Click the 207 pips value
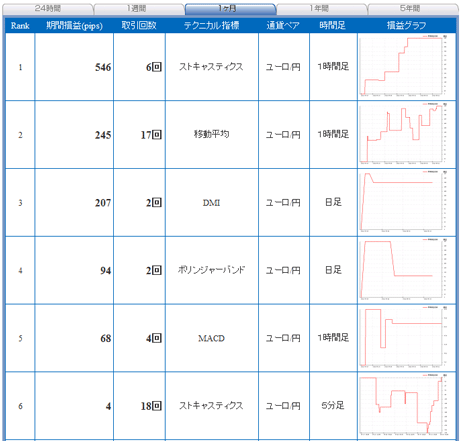 coord(103,203)
